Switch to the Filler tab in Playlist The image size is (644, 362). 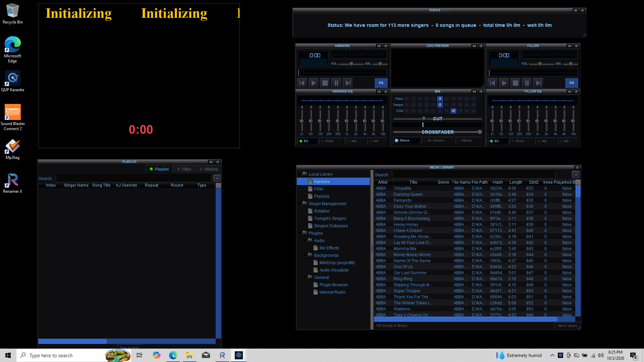click(x=184, y=169)
